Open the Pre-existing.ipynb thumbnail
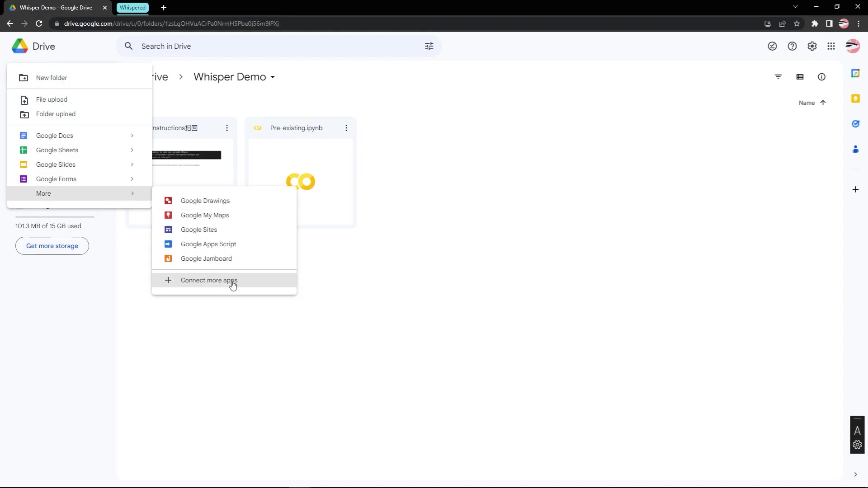 click(301, 181)
